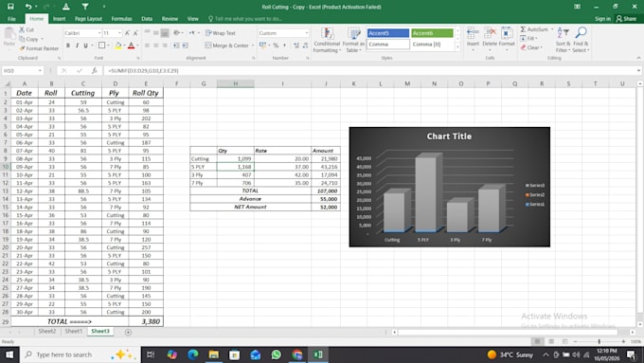Apply cell borders
The width and height of the screenshot is (644, 363).
coord(102,45)
